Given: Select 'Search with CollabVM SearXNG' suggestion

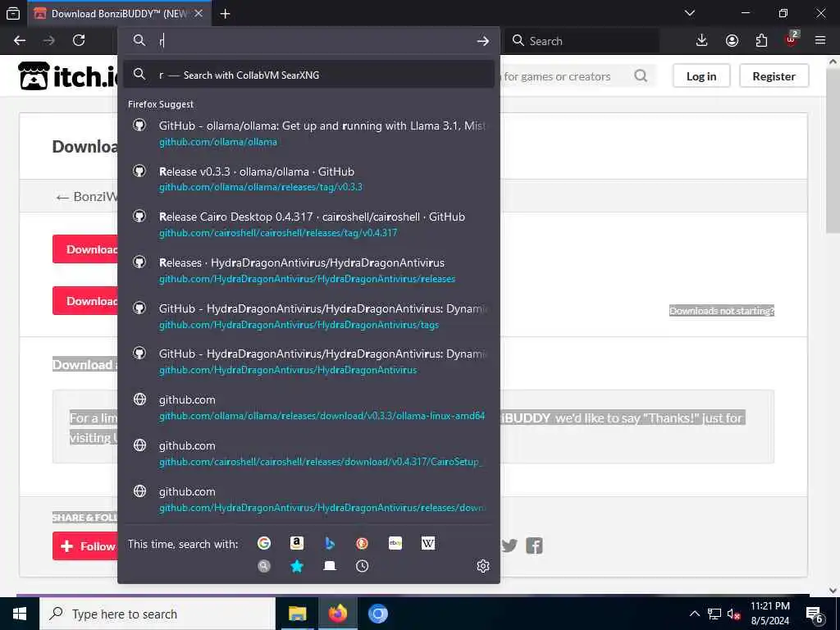Looking at the screenshot, I should click(308, 75).
